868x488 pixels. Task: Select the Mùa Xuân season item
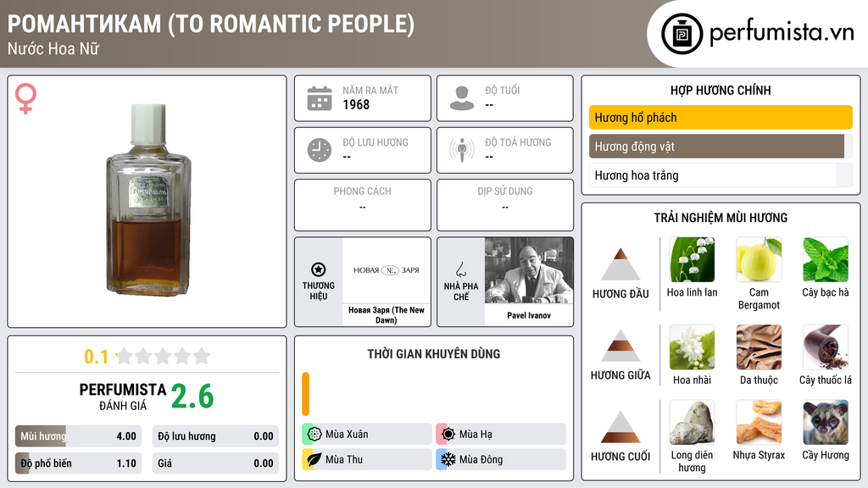(x=367, y=435)
